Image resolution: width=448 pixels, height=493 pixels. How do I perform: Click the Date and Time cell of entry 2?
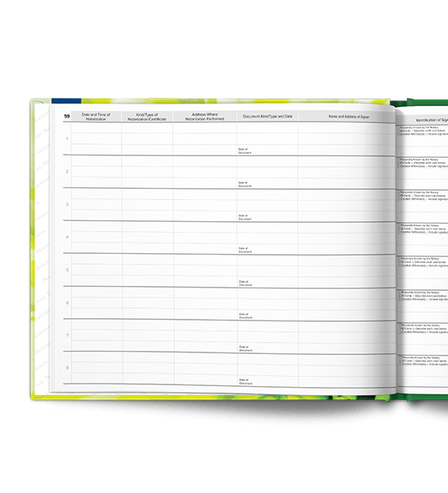click(x=96, y=172)
